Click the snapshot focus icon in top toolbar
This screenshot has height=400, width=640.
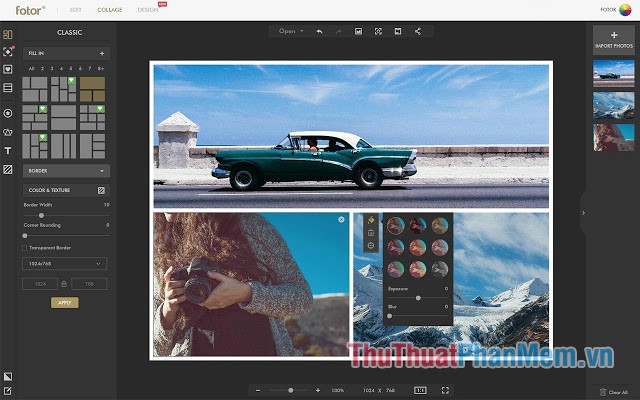click(378, 31)
